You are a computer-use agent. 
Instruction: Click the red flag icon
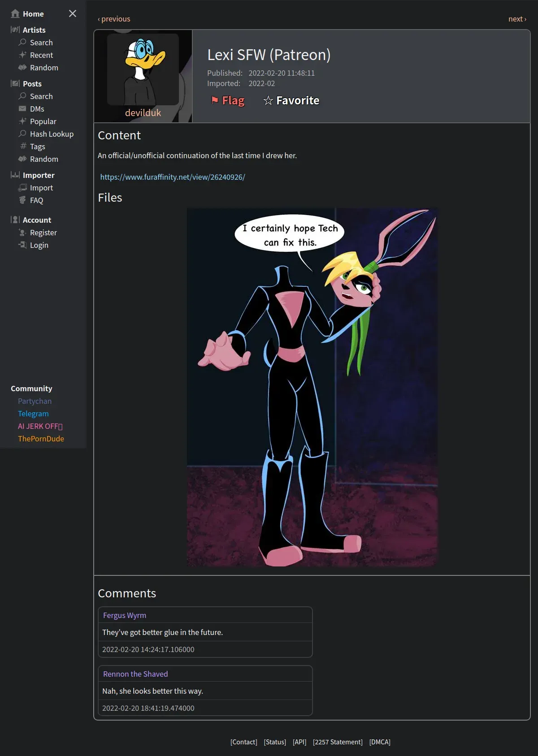click(x=215, y=100)
